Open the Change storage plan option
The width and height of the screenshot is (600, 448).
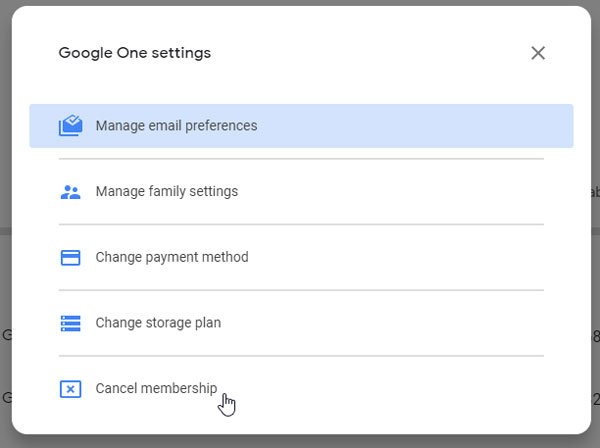pos(158,323)
